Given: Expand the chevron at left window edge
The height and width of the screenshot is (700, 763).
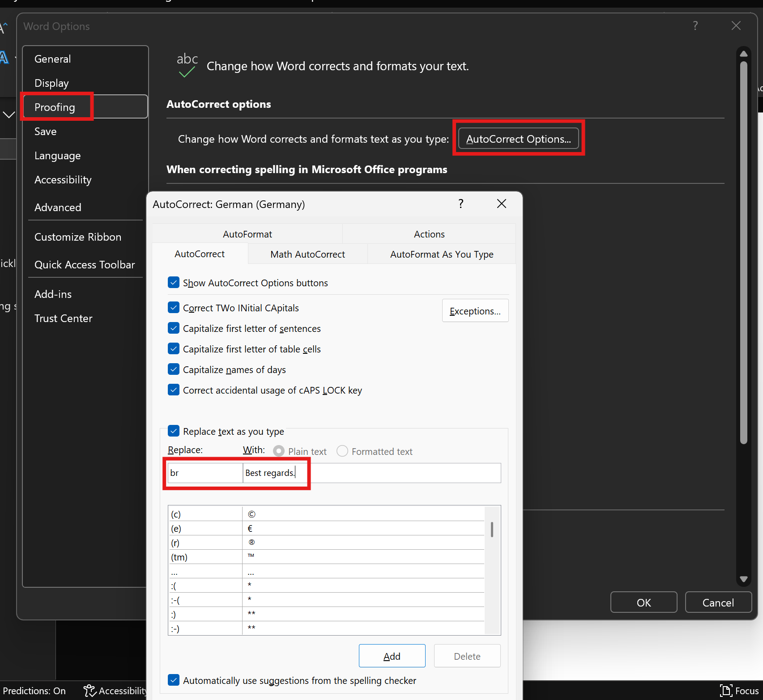Looking at the screenshot, I should click(x=9, y=115).
